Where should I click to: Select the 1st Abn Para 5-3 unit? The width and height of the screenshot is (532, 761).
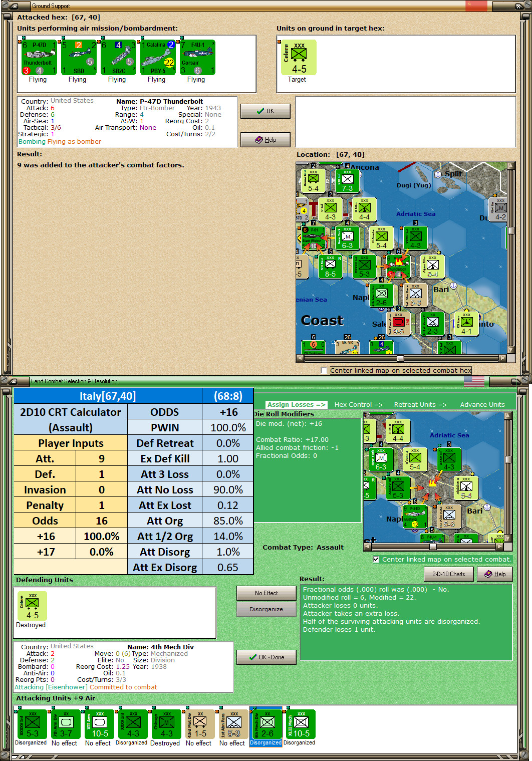(233, 724)
